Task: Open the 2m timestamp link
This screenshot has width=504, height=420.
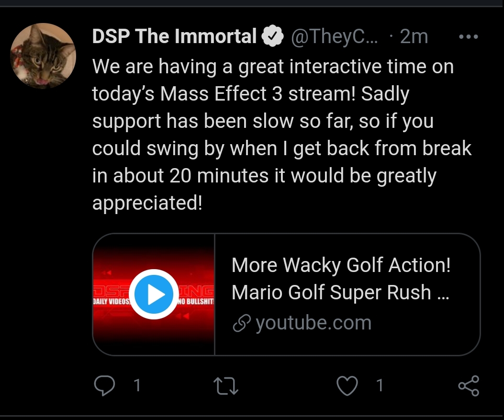Action: tap(414, 36)
